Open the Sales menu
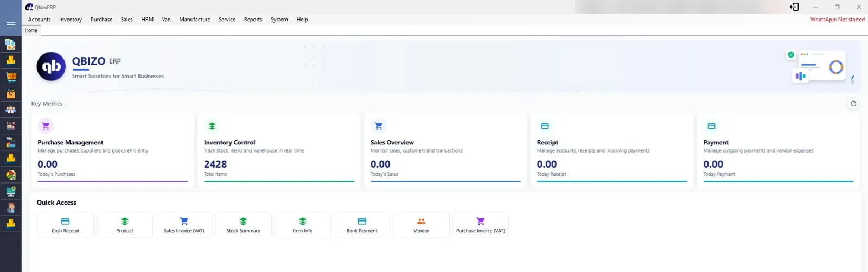Viewport: 868px width, 272px height. (127, 20)
